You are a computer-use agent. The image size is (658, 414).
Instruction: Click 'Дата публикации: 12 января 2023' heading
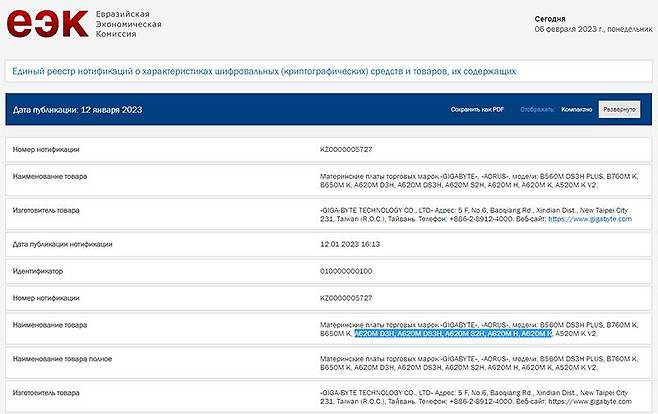pos(78,110)
